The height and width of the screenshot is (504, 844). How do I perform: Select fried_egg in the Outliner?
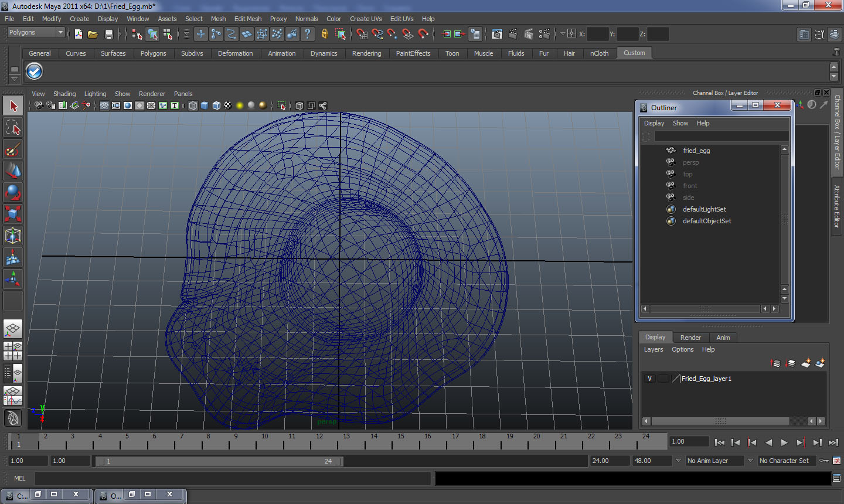(x=696, y=151)
